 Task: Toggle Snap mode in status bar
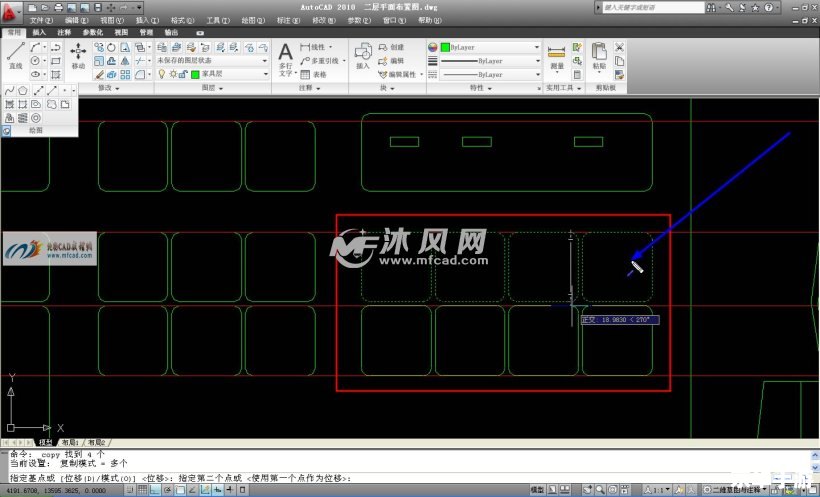(130, 490)
